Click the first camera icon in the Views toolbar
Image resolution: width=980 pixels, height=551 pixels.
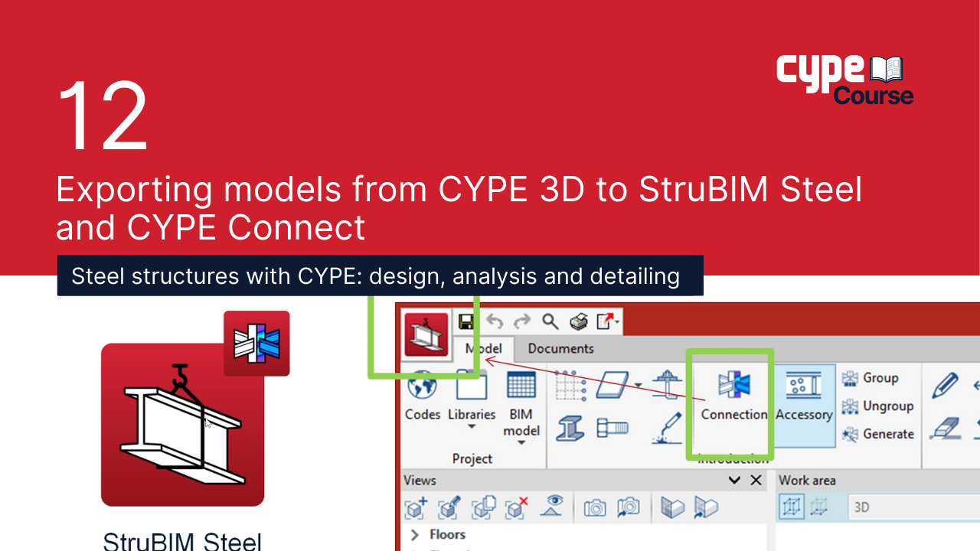[x=595, y=507]
